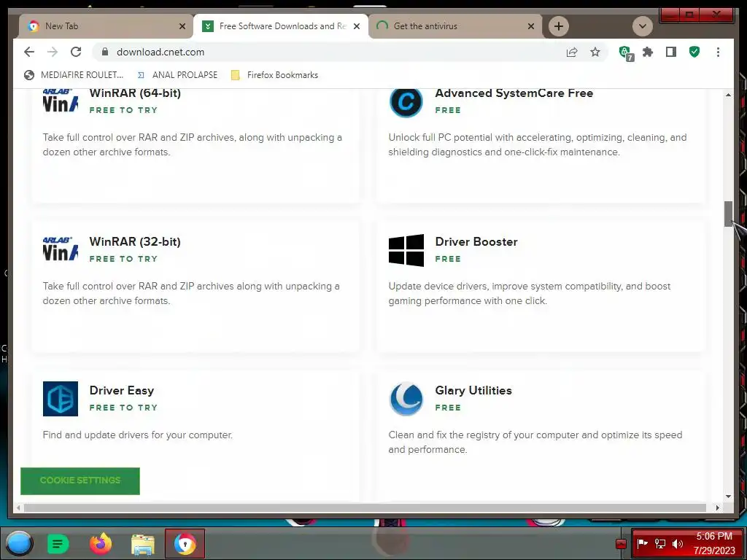This screenshot has width=747, height=560.
Task: Open the Glary Utilities link
Action: (x=473, y=391)
